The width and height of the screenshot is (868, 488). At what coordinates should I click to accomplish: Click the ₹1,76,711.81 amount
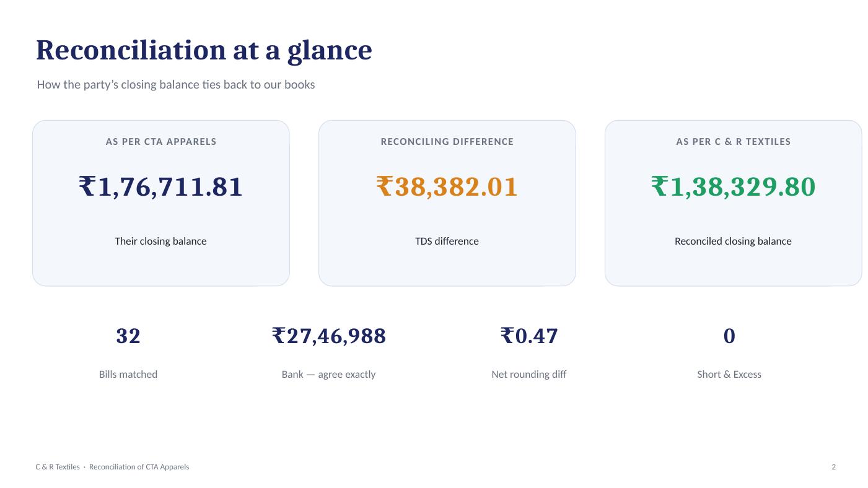pyautogui.click(x=161, y=187)
